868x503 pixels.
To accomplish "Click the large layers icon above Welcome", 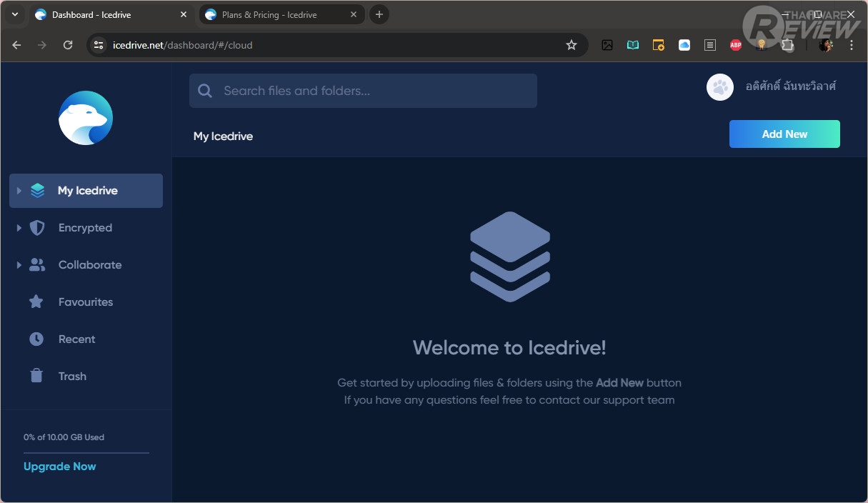I will click(x=510, y=257).
